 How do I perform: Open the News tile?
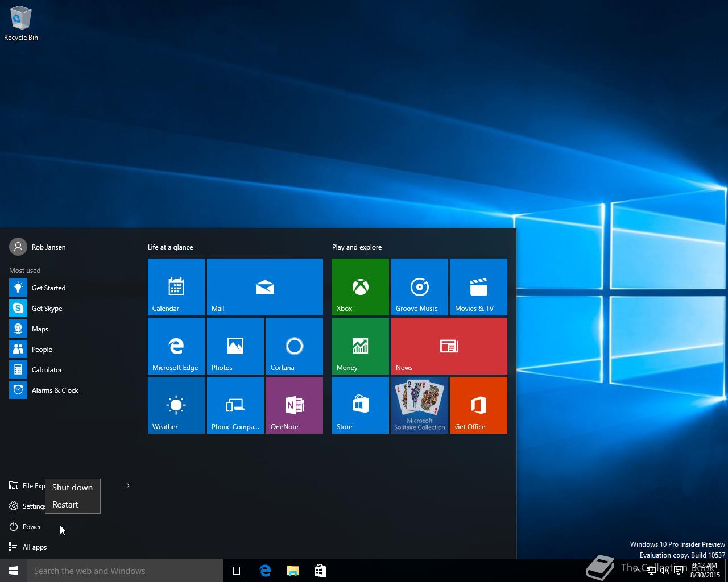click(x=449, y=346)
